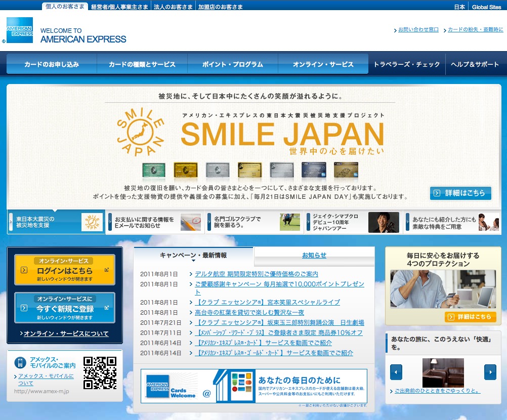This screenshot has width=507, height=420.
Task: Scan the Amex Mobile QR code image
Action: click(x=100, y=373)
